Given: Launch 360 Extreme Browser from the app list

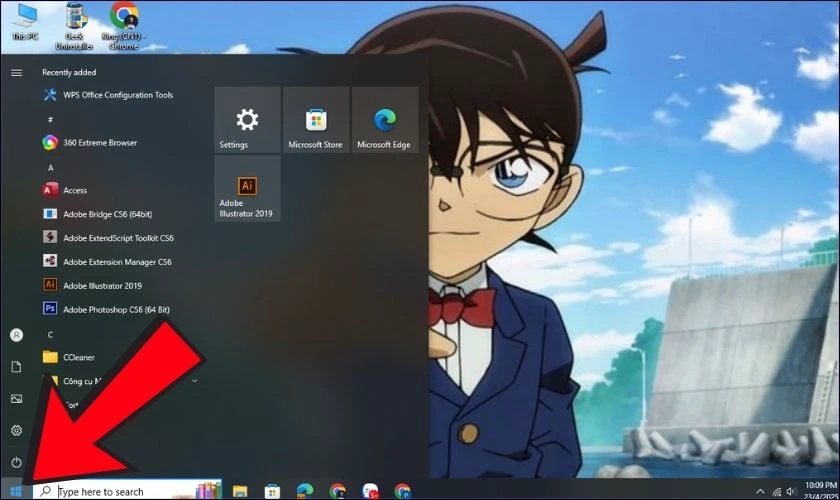Looking at the screenshot, I should [89, 143].
